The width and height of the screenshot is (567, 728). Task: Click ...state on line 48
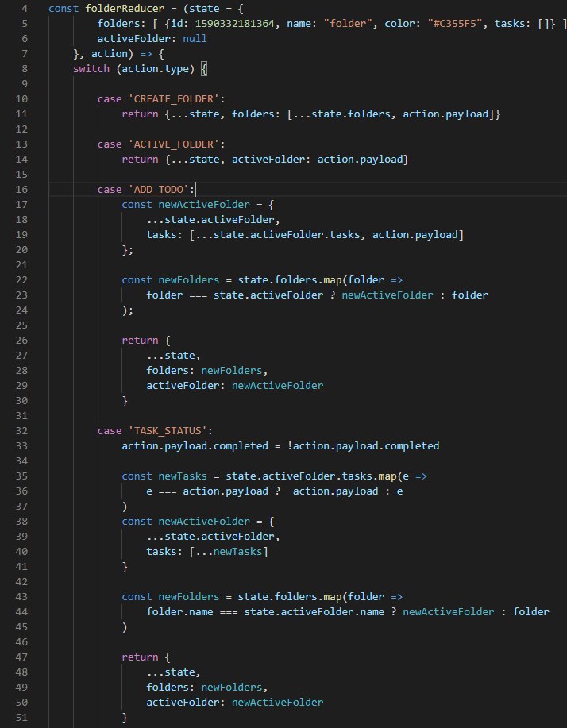point(171,672)
